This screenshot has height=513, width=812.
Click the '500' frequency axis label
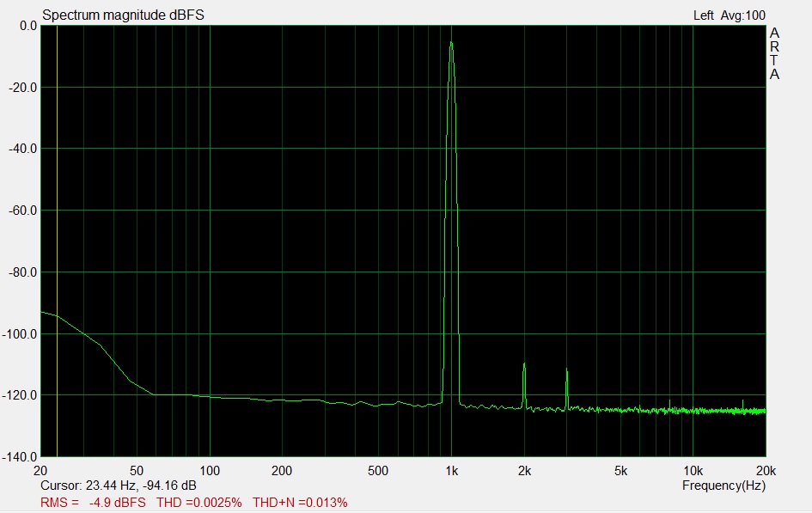[378, 471]
